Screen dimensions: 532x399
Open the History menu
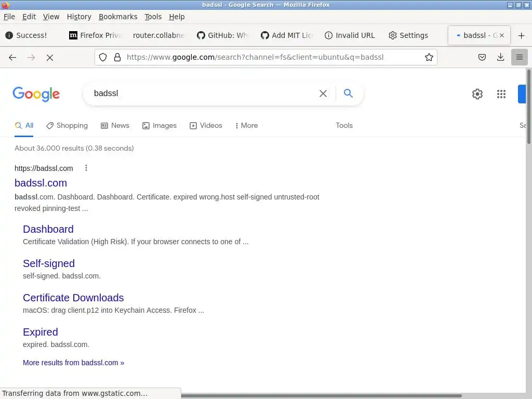pyautogui.click(x=79, y=17)
